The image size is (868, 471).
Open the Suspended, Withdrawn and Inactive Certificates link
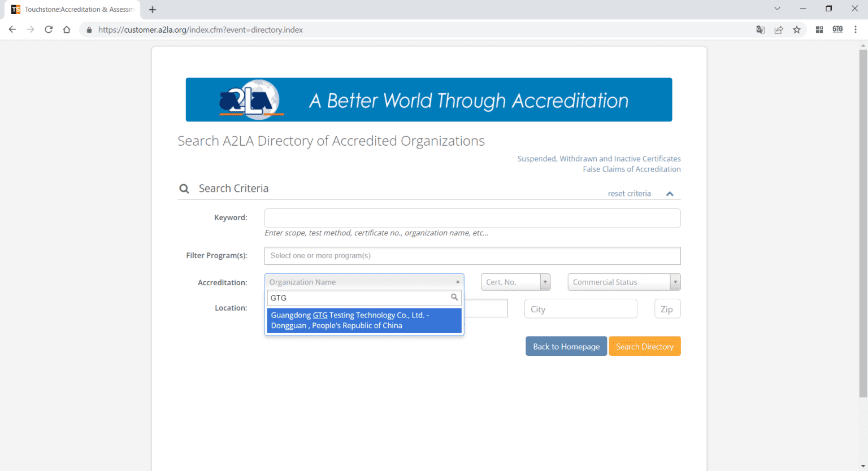click(598, 159)
